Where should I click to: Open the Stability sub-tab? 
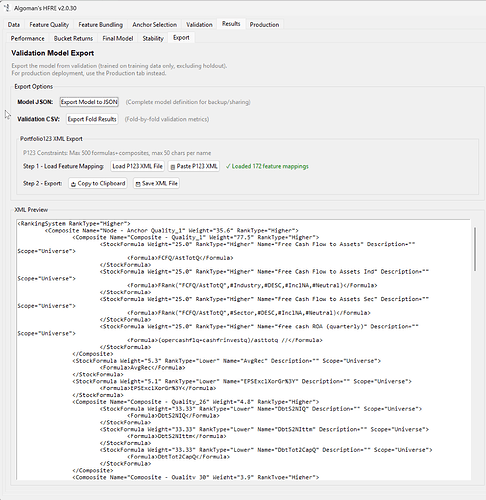pyautogui.click(x=153, y=39)
